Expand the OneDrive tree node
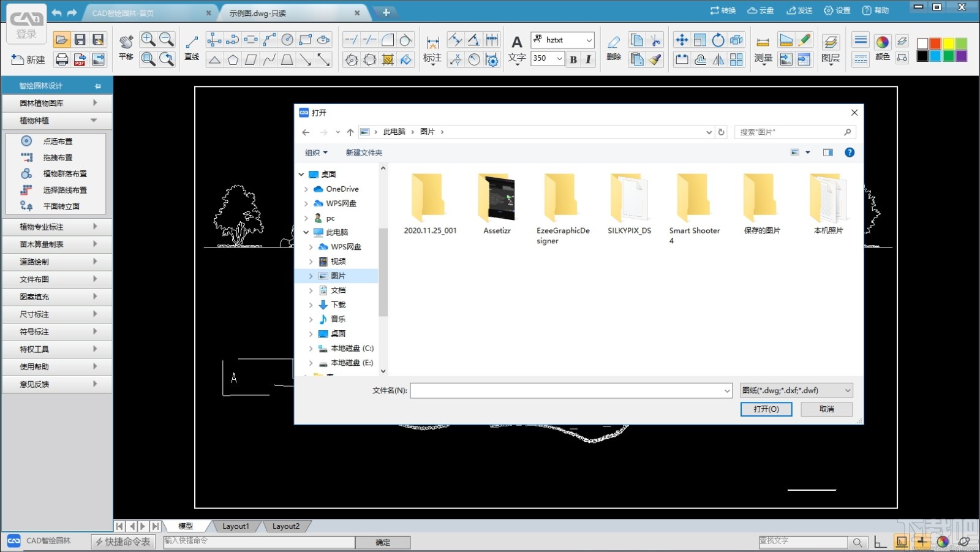This screenshot has width=980, height=552. 309,189
